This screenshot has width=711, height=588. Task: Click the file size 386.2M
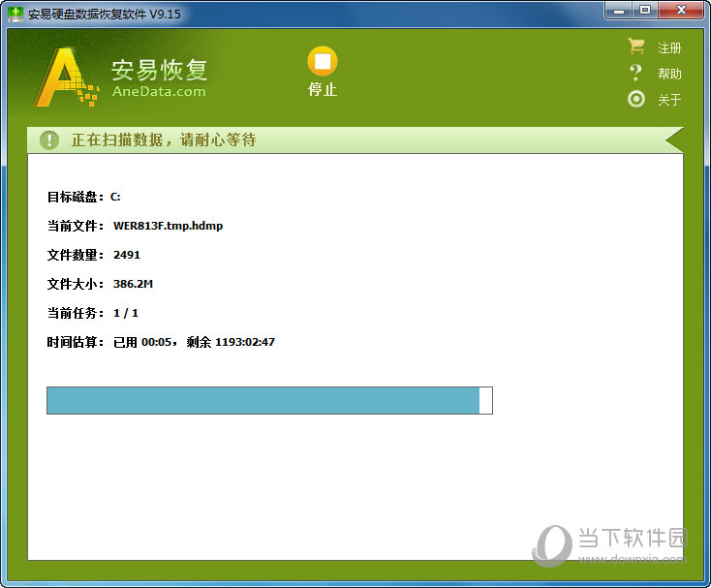tap(133, 284)
